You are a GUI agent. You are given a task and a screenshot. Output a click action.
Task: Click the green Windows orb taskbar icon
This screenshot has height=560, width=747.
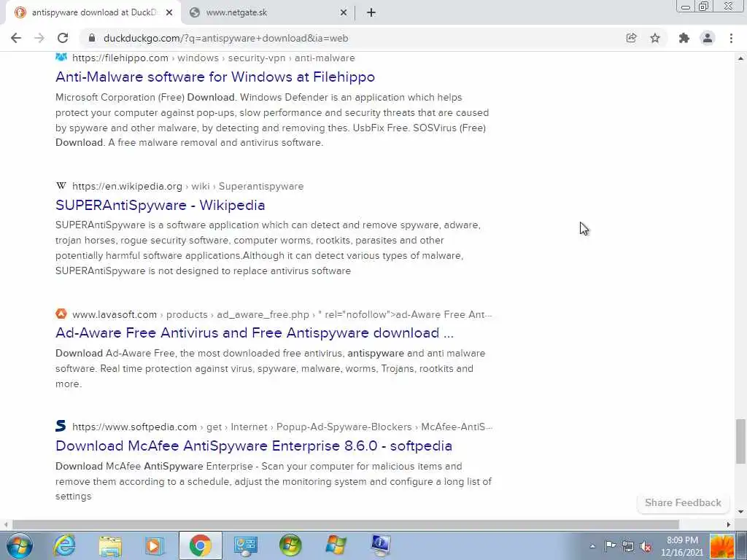[290, 545]
